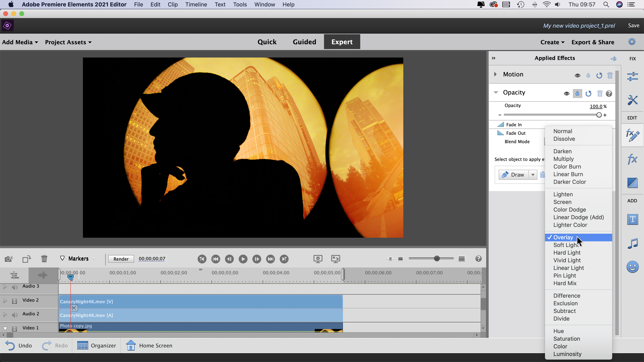This screenshot has height=362, width=644.
Task: Open the Music panel
Action: pyautogui.click(x=633, y=243)
